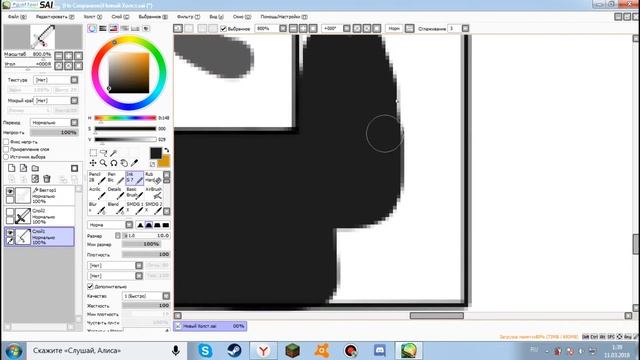Create a new raster layer
This screenshot has height=360, width=640.
[11, 168]
